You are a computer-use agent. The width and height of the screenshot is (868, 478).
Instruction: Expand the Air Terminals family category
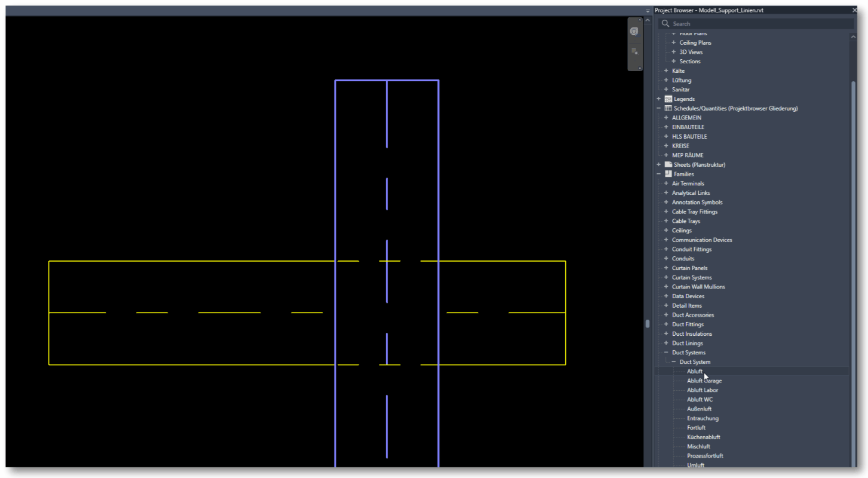point(666,183)
